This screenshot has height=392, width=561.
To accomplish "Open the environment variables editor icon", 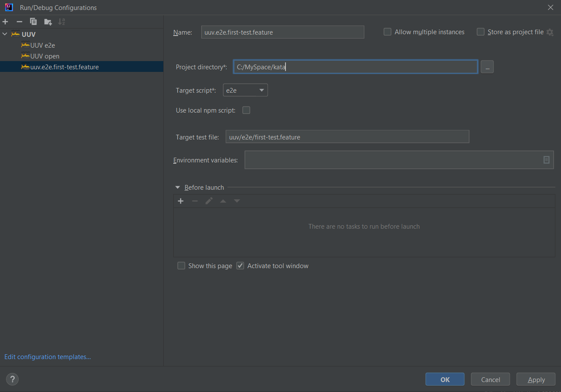I will tap(546, 160).
